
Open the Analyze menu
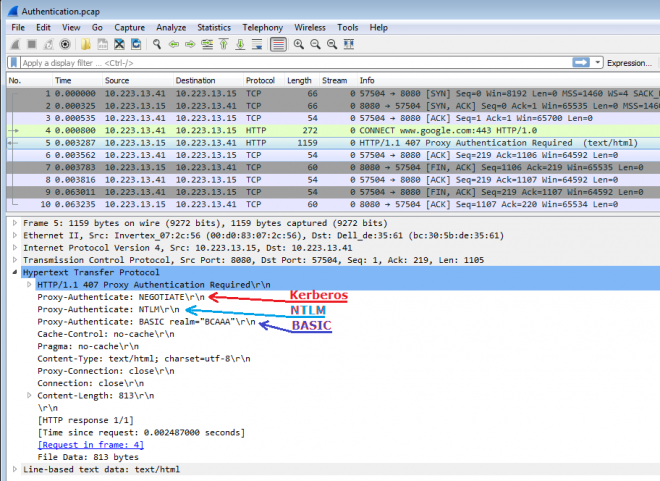[x=171, y=27]
